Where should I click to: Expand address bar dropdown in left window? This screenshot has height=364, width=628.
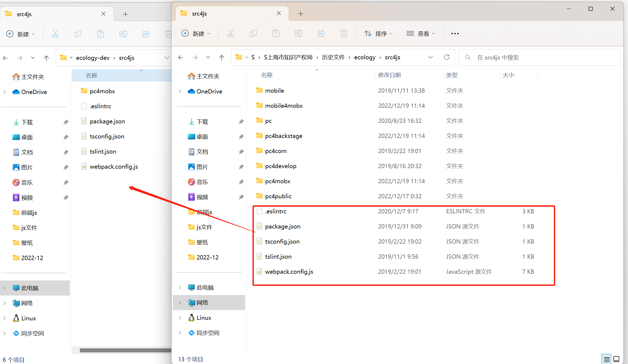pos(167,58)
